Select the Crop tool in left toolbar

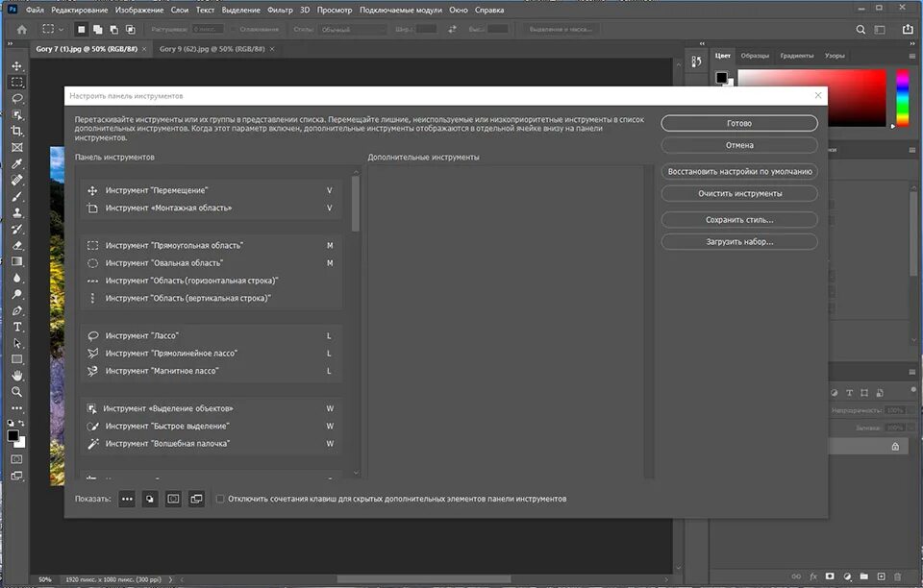[17, 131]
